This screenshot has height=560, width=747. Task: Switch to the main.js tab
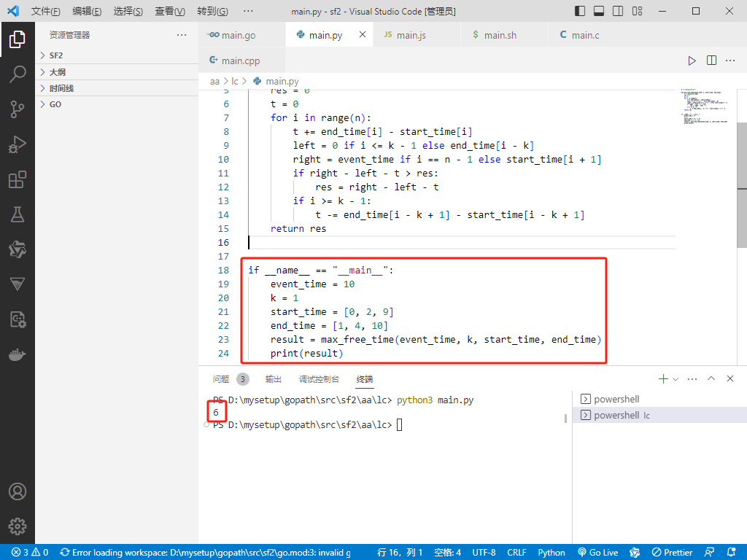(417, 35)
